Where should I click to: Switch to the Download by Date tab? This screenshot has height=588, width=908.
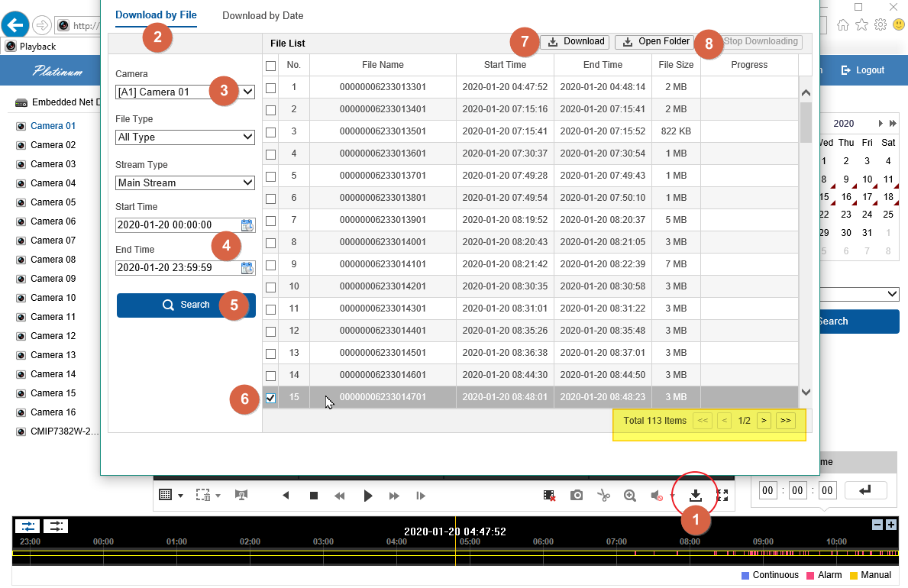(x=263, y=15)
